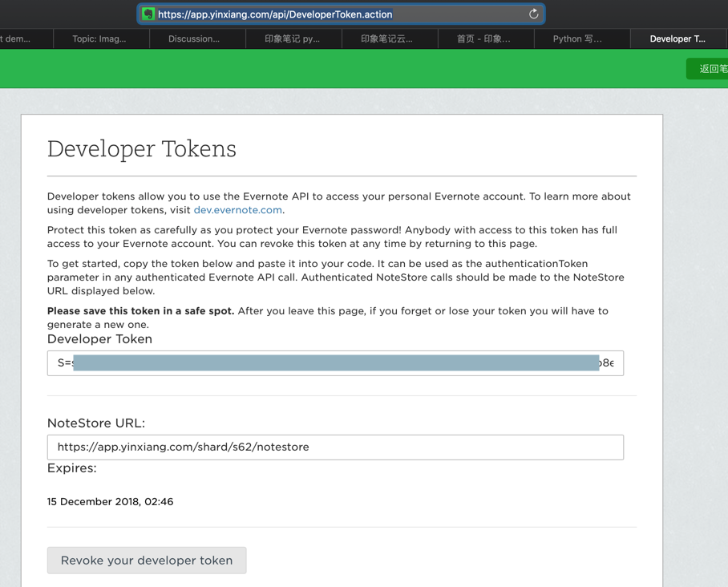Click the "NoteStore URL:" label

point(96,423)
